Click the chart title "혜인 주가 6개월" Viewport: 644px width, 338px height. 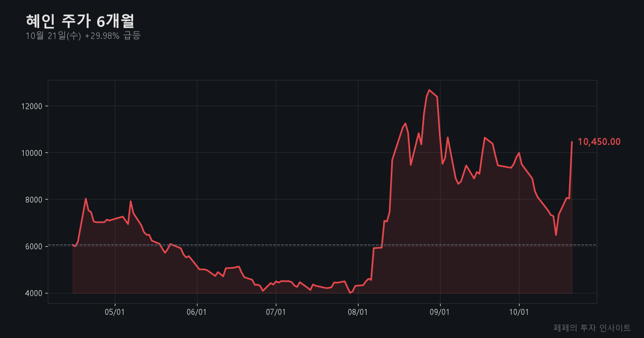point(80,21)
